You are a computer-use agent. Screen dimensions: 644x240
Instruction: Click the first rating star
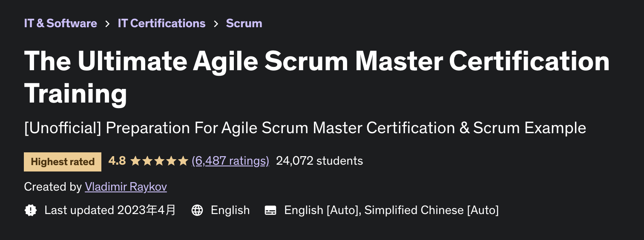tap(135, 161)
